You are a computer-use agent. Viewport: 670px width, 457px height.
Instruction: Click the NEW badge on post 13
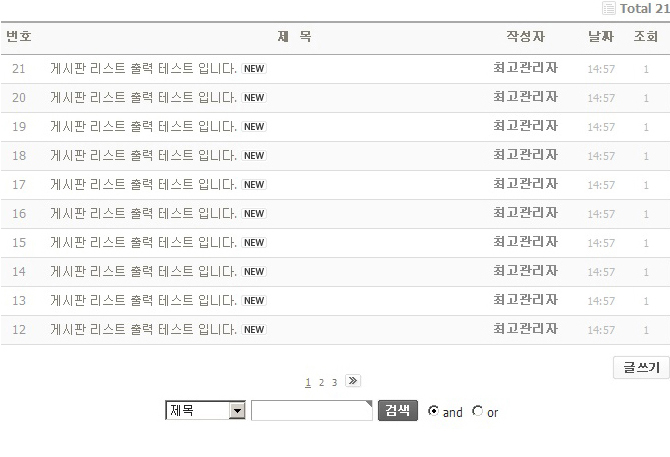[x=254, y=301]
